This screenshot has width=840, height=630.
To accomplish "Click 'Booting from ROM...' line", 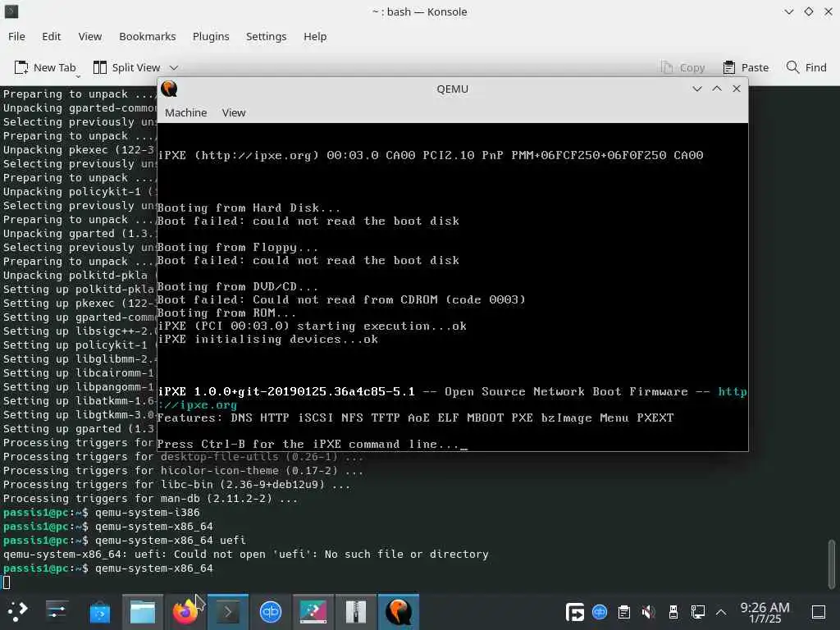I will point(226,313).
